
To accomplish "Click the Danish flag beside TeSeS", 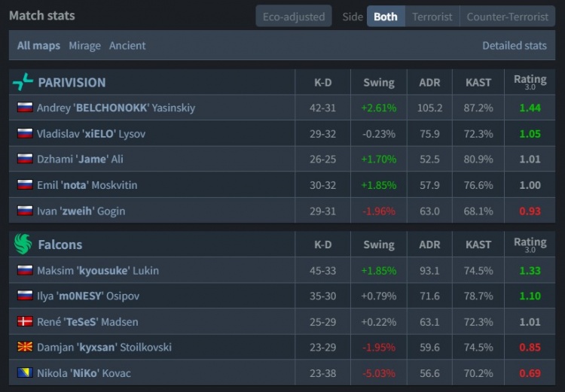I will (25, 321).
